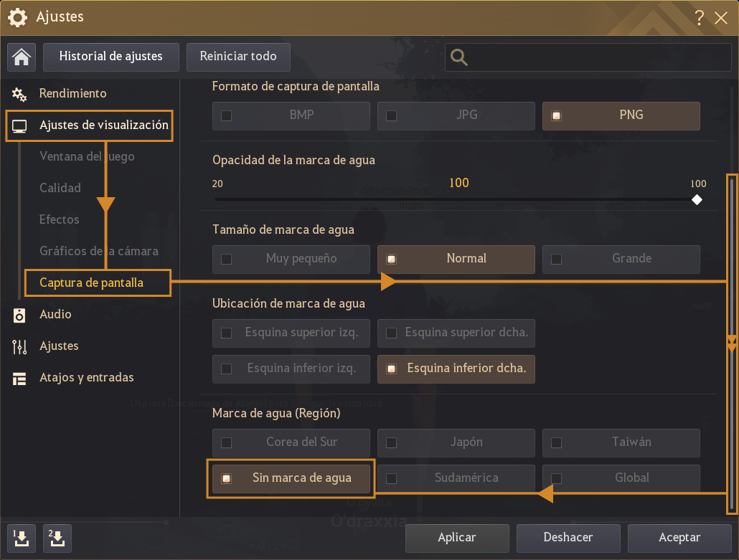The width and height of the screenshot is (739, 560).
Task: Click the preset 2 save icon
Action: coord(57,537)
